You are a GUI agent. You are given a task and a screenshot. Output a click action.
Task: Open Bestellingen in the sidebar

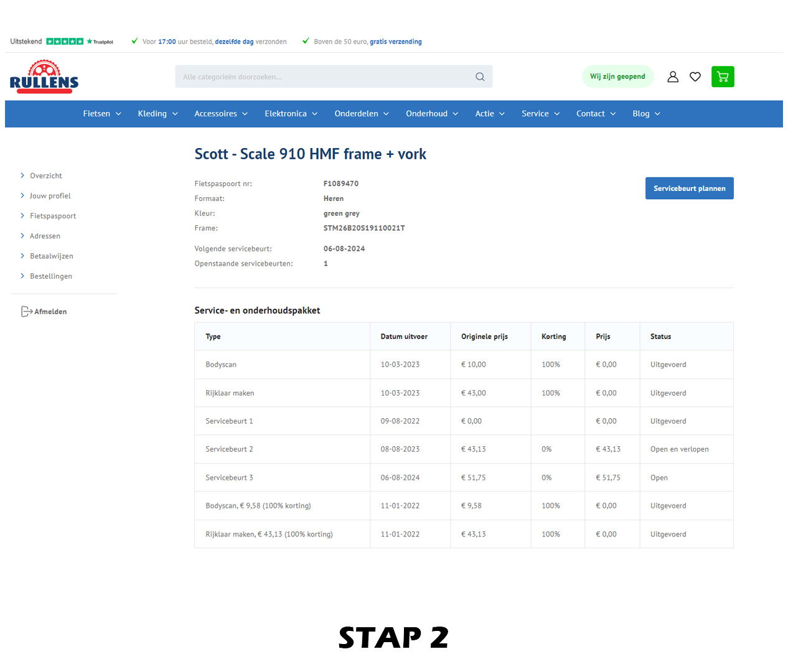(51, 276)
